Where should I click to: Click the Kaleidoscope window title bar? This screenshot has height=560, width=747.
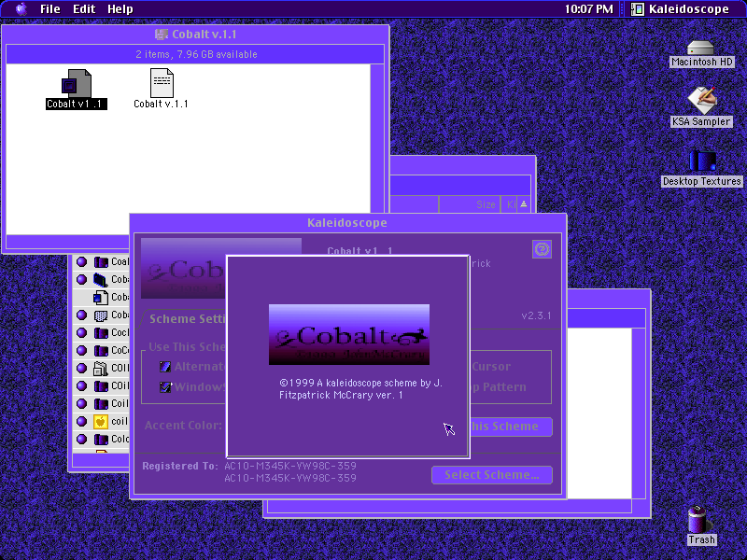(347, 223)
